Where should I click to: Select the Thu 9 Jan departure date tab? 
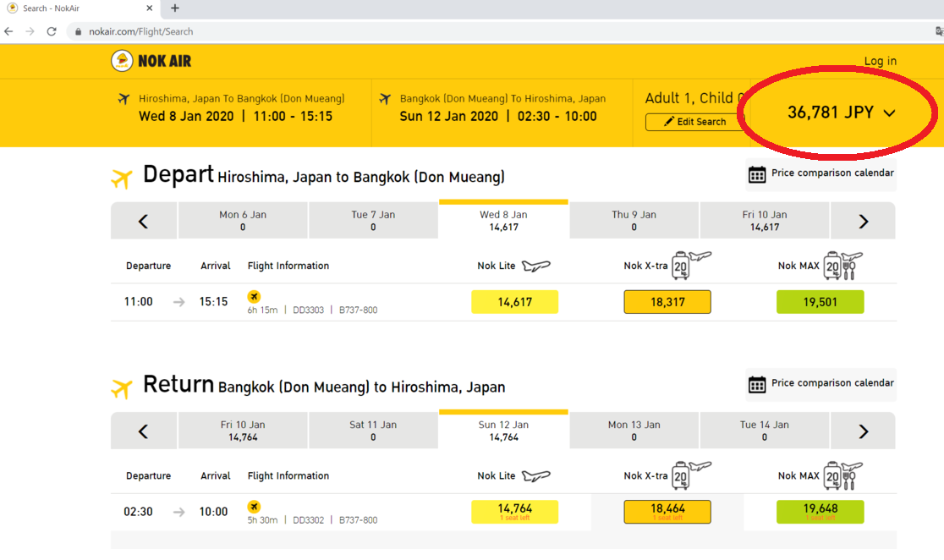click(634, 221)
